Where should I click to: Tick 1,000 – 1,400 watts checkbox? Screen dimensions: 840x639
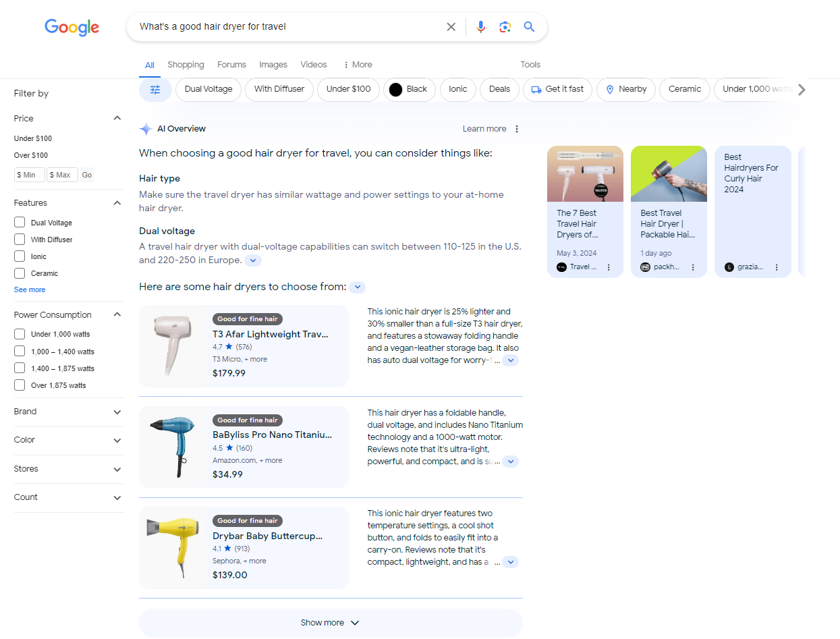(x=20, y=351)
